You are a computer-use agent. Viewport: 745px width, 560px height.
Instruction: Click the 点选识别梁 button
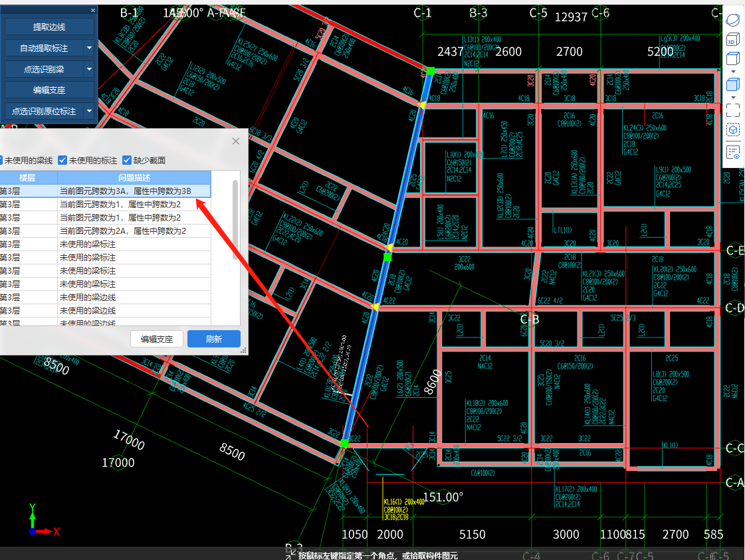[44, 69]
